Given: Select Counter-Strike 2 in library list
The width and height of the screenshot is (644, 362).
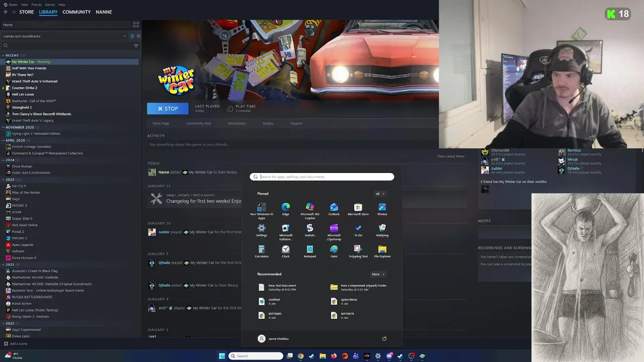Looking at the screenshot, I should pos(24,88).
